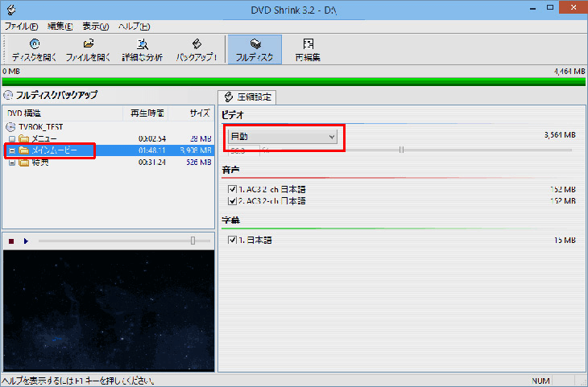Expand the メニュー tree node
This screenshot has width=588, height=387.
11,139
